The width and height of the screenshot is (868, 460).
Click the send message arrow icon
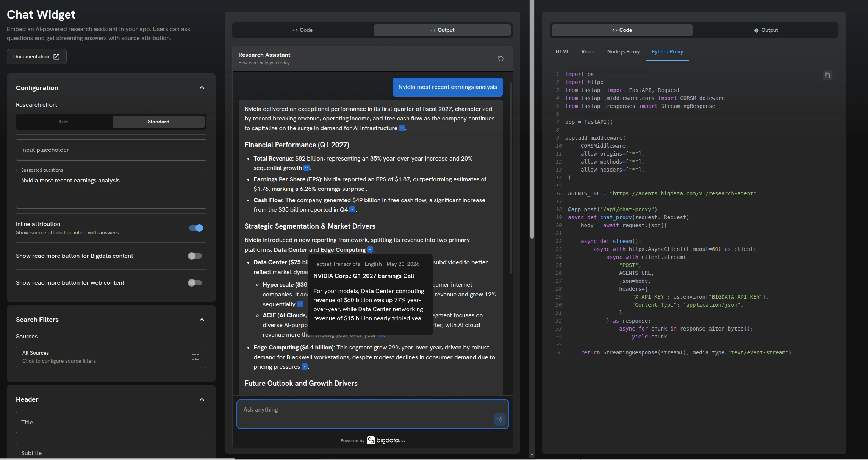[500, 419]
